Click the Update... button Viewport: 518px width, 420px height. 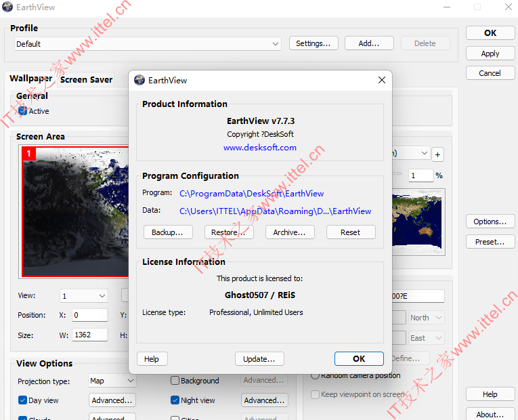click(x=259, y=359)
